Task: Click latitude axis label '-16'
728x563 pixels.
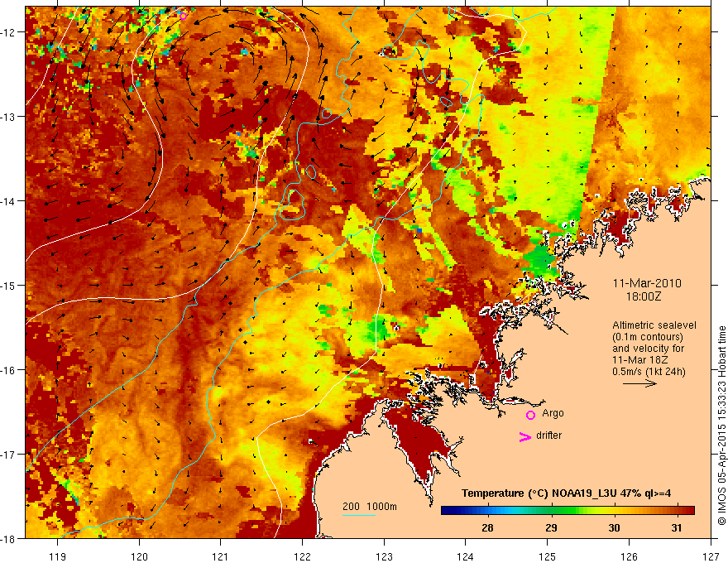Action: pos(8,370)
